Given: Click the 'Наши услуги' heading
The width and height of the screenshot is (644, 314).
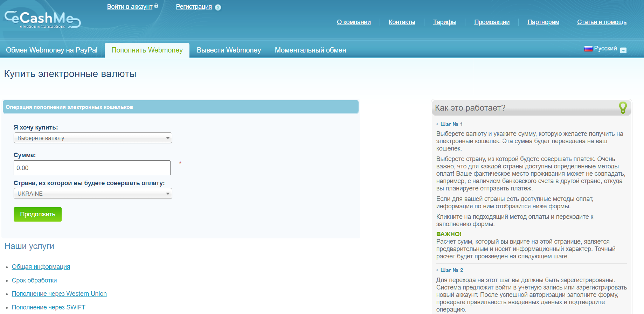Looking at the screenshot, I should [29, 246].
